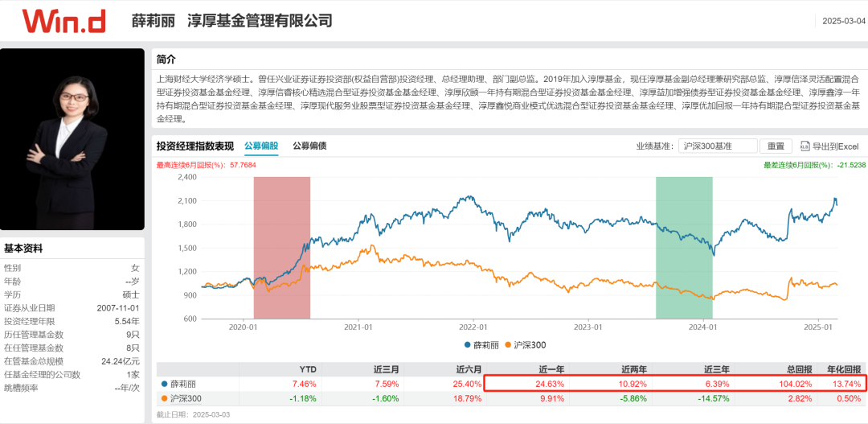Click 淳厚基金管理有限公司 company name
This screenshot has width=868, height=424.
[260, 21]
